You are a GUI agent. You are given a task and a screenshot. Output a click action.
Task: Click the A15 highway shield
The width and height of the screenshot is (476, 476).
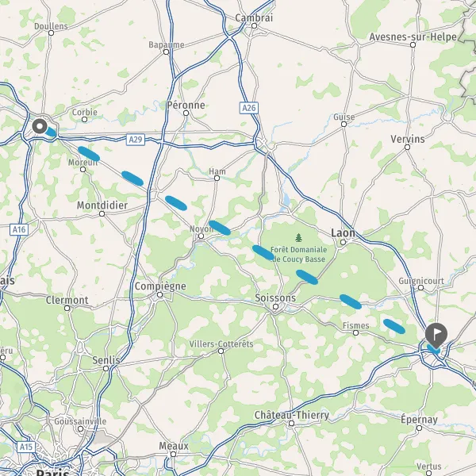tap(26, 447)
